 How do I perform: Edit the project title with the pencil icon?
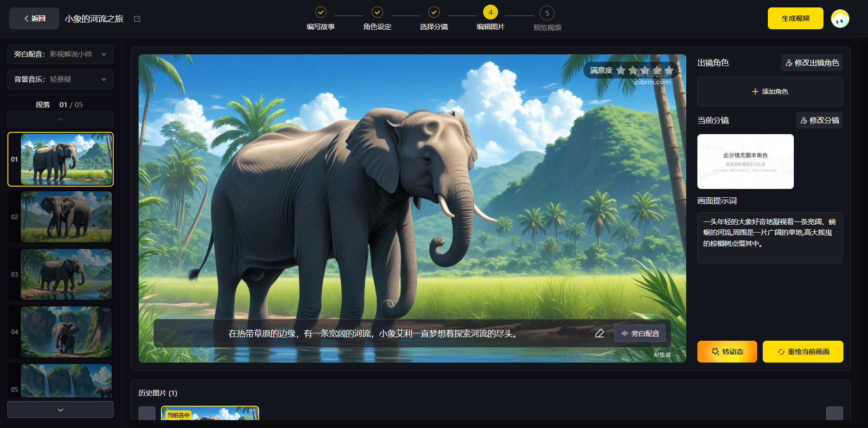[137, 19]
